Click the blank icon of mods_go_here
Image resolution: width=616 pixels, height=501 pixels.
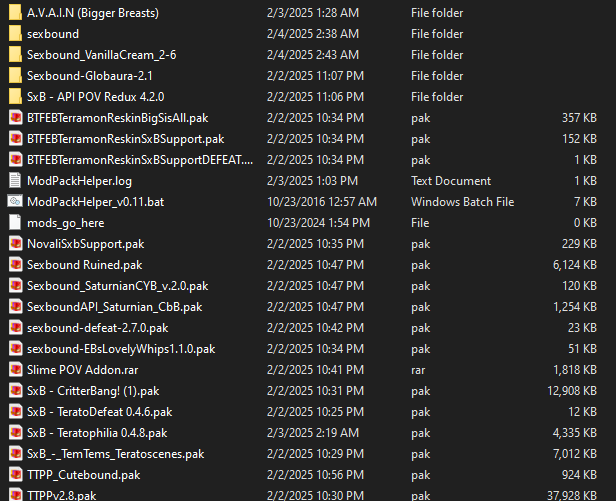tap(14, 223)
